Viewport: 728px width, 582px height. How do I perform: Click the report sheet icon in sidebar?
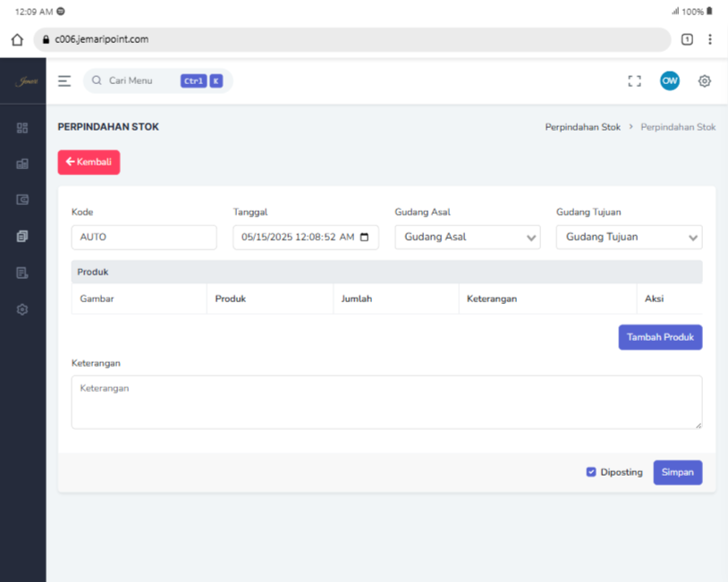tap(22, 273)
